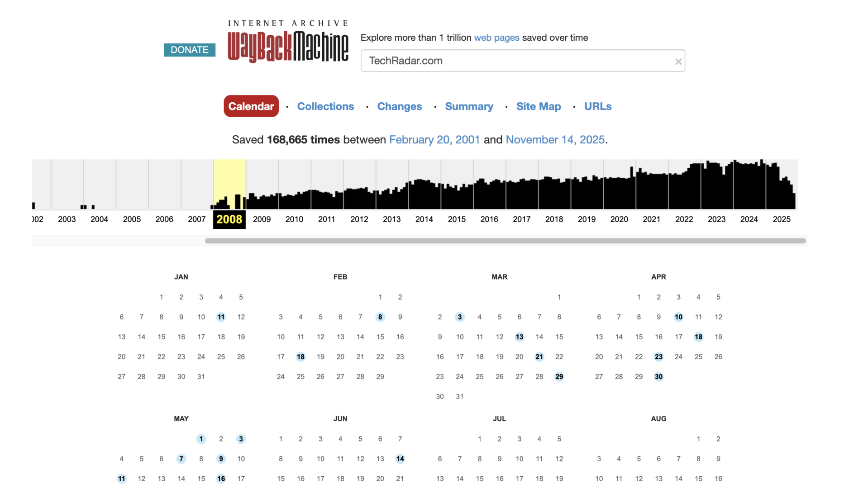
Task: Select the March 29 snapshot date
Action: click(x=559, y=376)
